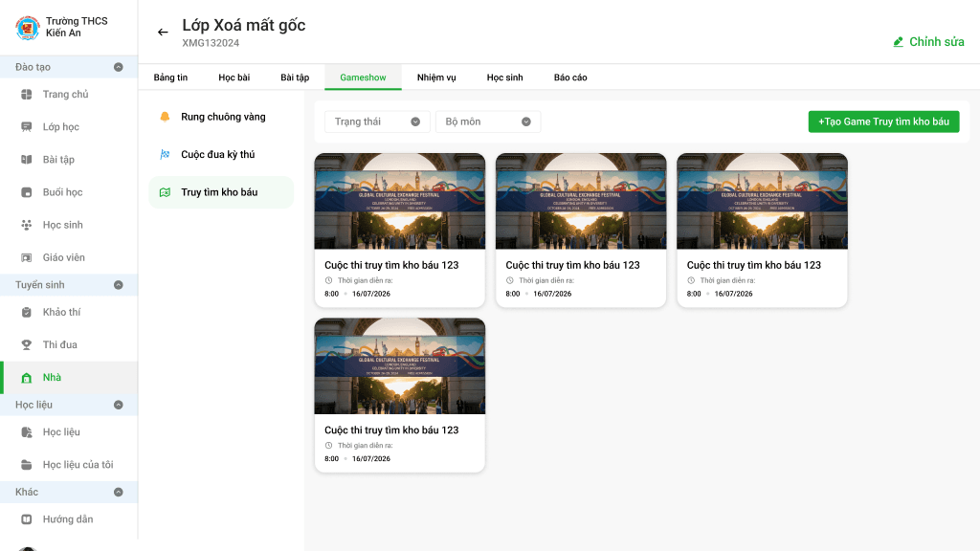Click the school logo icon

click(27, 28)
